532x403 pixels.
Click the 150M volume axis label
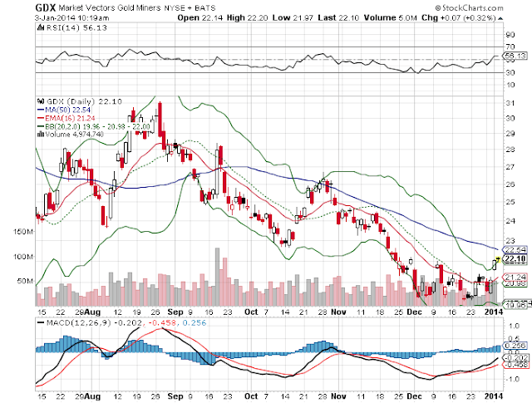click(23, 232)
